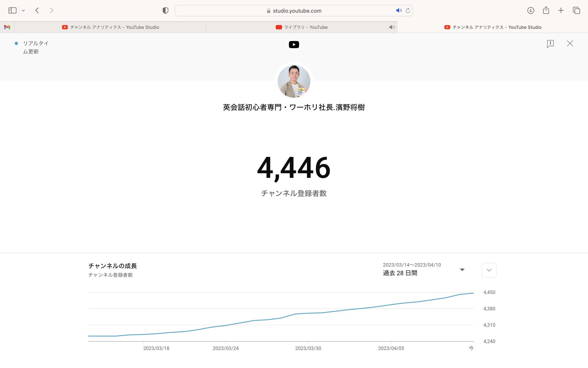Show the tab overview icon
Image resolution: width=588 pixels, height=368 pixels.
click(576, 11)
